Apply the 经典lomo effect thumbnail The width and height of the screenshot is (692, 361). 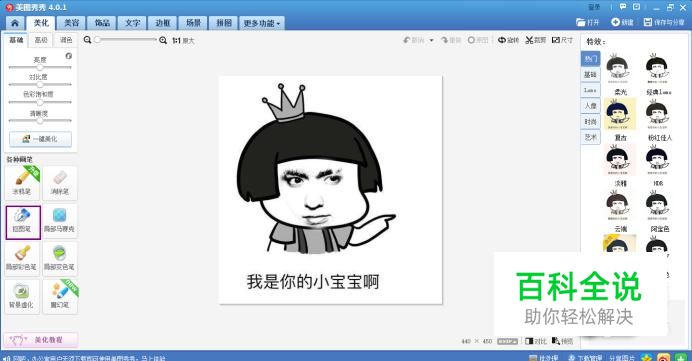pyautogui.click(x=658, y=69)
